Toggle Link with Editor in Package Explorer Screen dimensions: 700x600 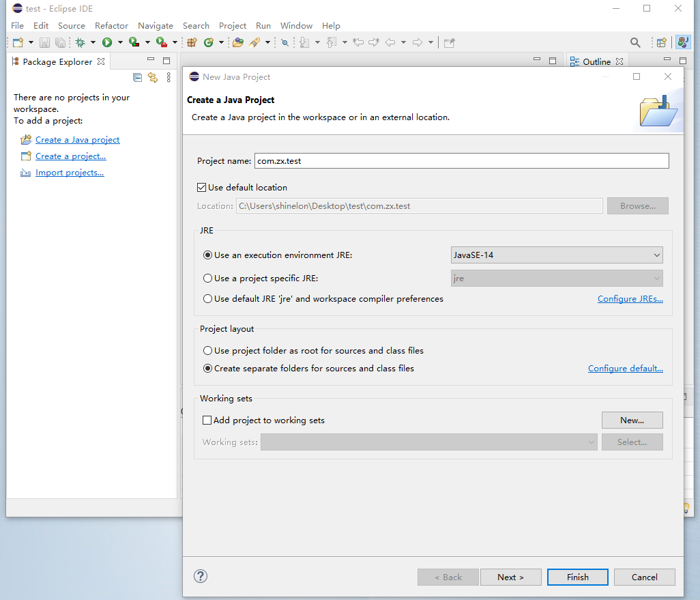pyautogui.click(x=153, y=78)
